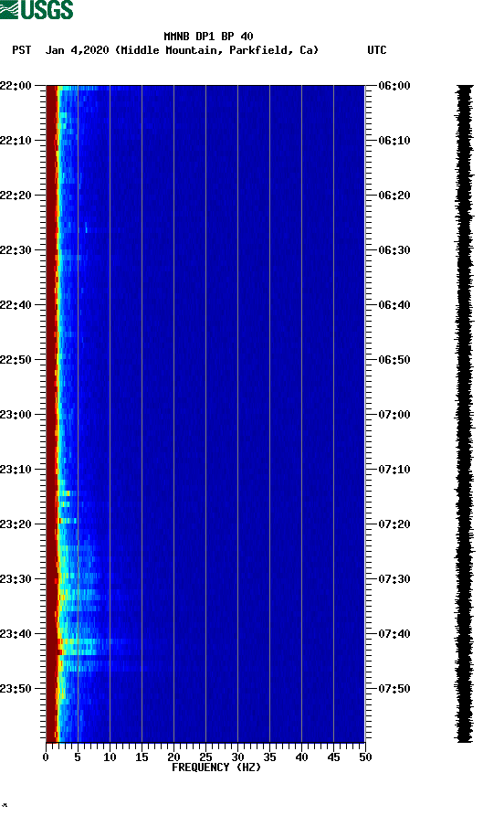504x815 pixels.
Task: Click the 07:10 UTC time label
Action: (394, 470)
